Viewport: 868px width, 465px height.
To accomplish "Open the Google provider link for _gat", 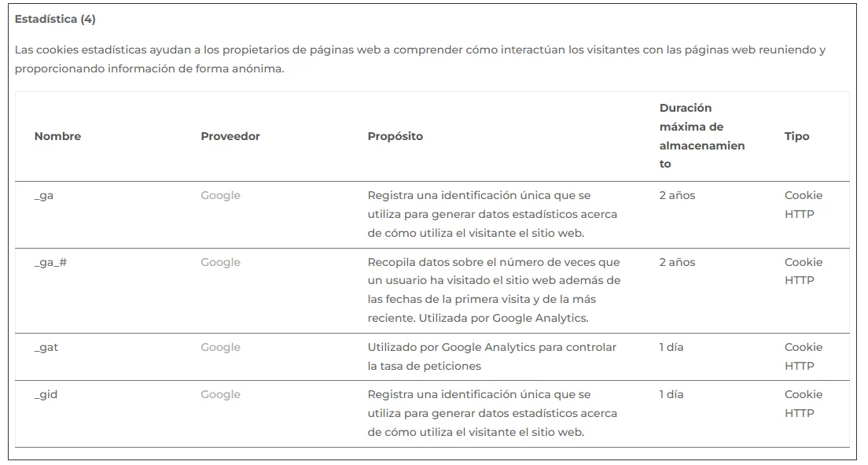I will [x=220, y=347].
